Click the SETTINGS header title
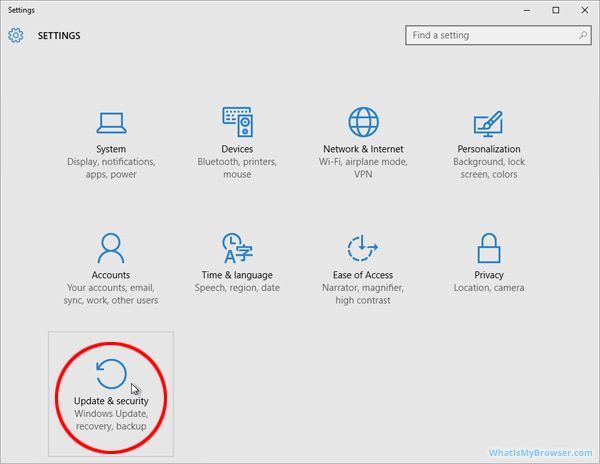 pos(59,36)
